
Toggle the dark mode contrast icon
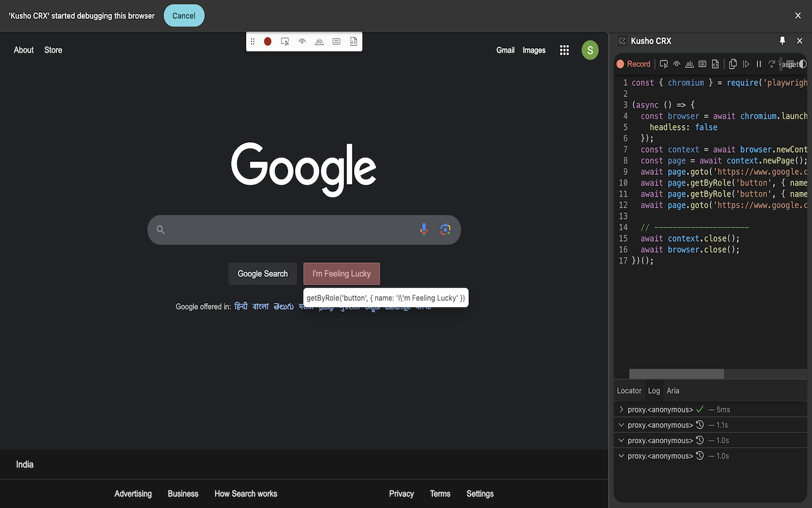click(x=803, y=63)
